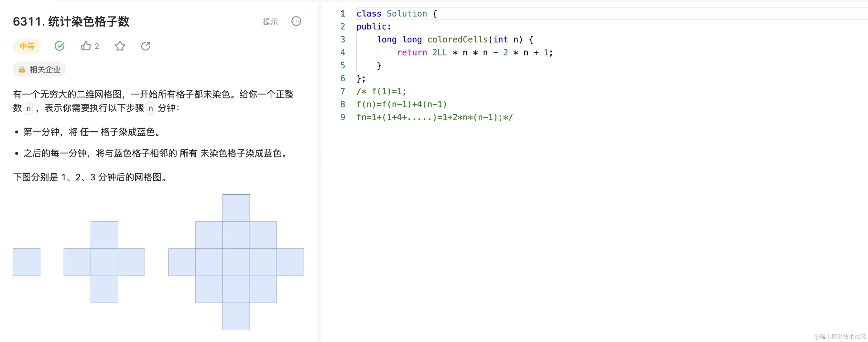Like the problem with thumbs-up icon
This screenshot has width=868, height=342.
[x=86, y=46]
